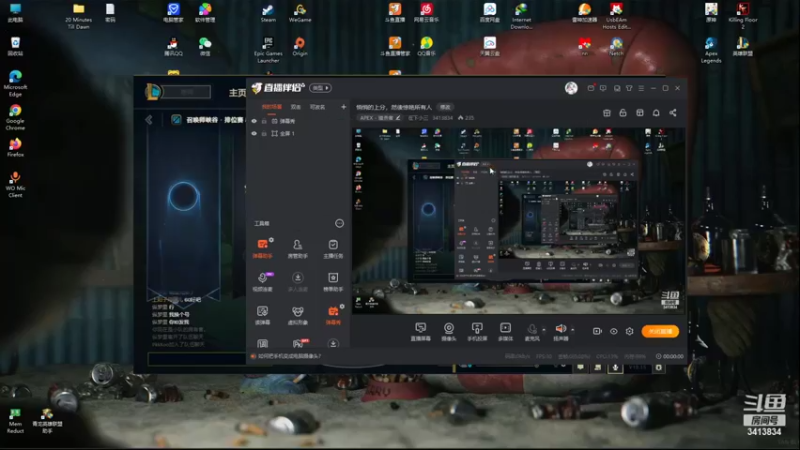Add a 摄像头 camera source
Viewport: 800px width, 450px height.
pyautogui.click(x=448, y=332)
